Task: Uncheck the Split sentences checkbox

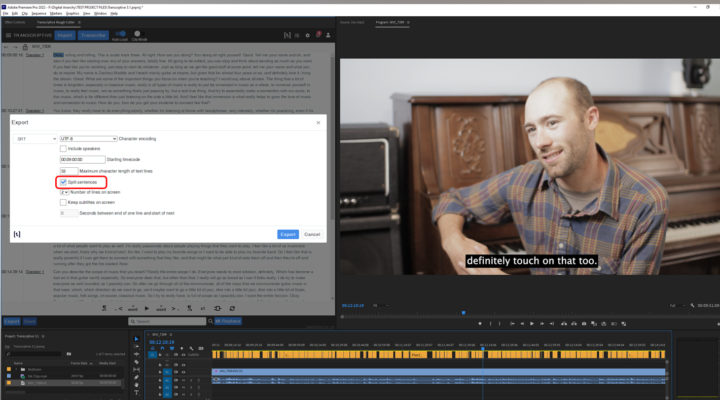Action: pos(63,182)
